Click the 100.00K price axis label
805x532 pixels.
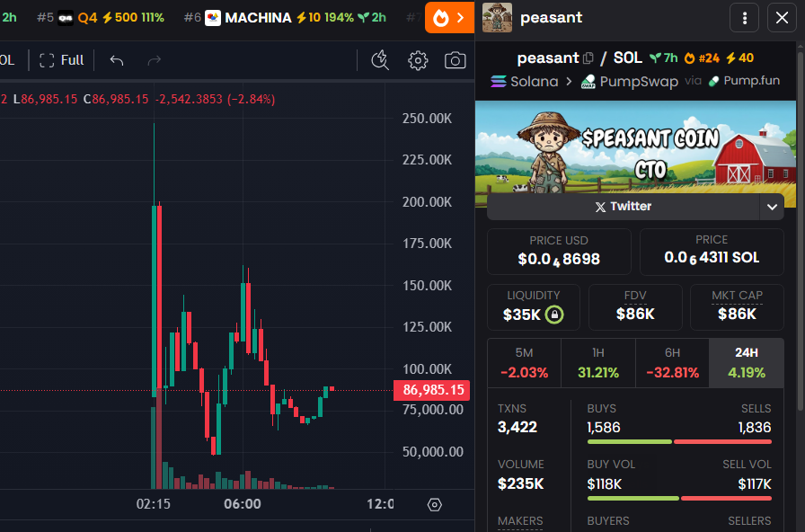coord(427,369)
